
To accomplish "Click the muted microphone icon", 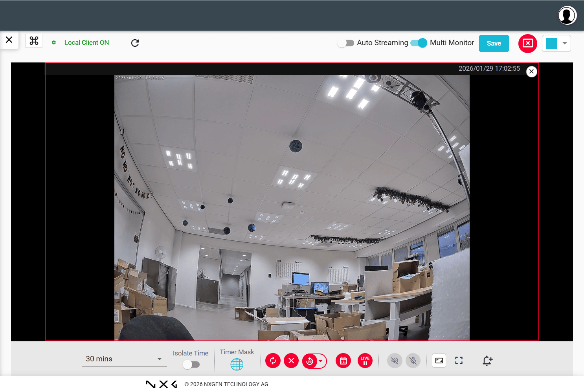I will (x=413, y=361).
